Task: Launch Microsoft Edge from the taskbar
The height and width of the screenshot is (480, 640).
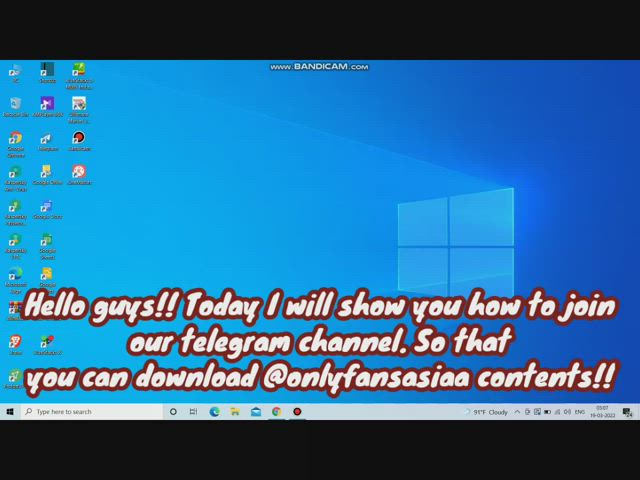Action: coord(215,412)
